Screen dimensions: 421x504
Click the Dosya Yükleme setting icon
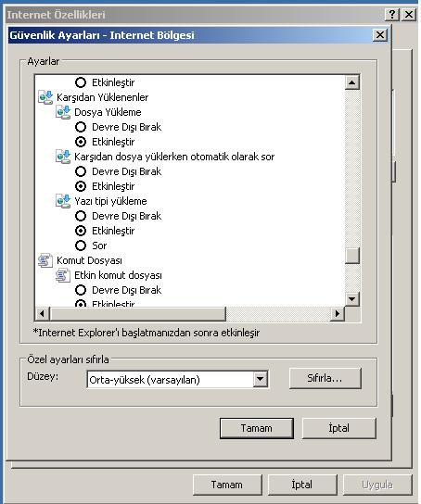tap(63, 112)
